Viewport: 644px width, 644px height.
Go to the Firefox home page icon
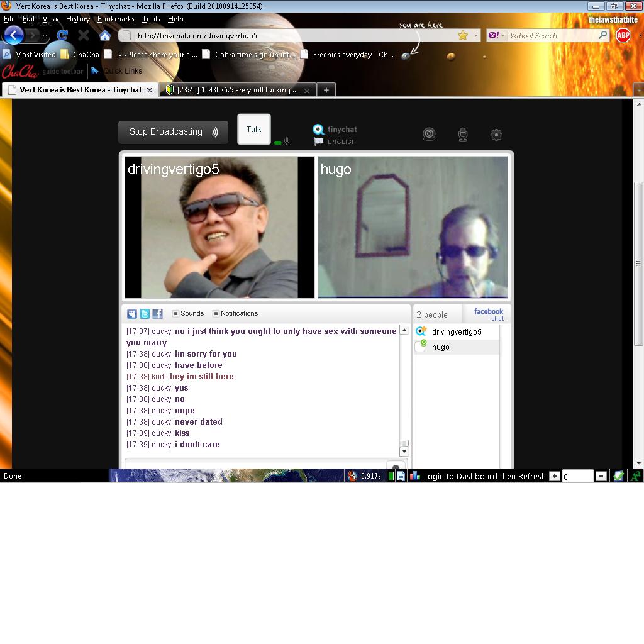coord(105,35)
